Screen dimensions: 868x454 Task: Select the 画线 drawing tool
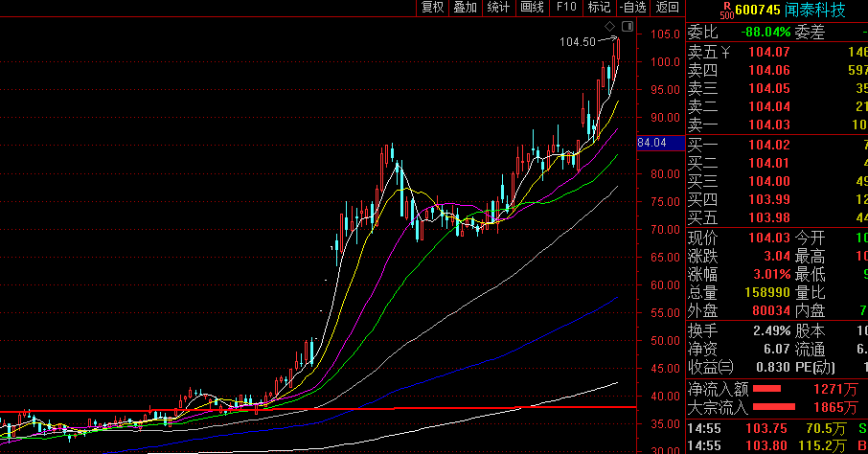point(532,8)
